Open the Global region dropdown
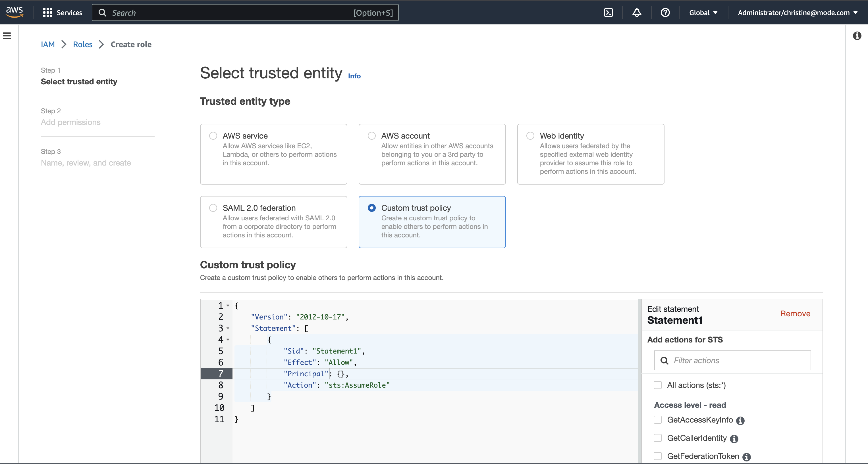Screen dimensions: 868x464 click(x=703, y=13)
